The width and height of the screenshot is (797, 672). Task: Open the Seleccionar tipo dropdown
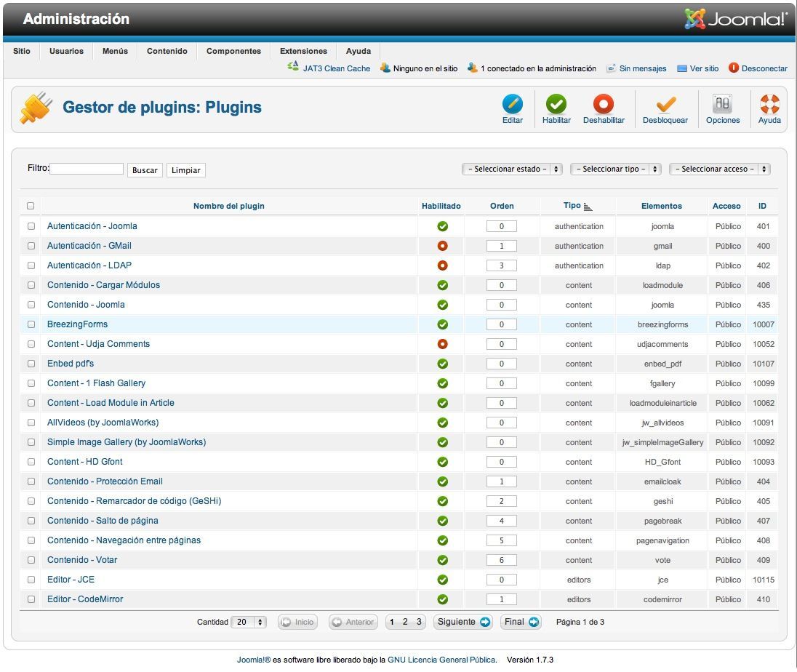point(615,169)
